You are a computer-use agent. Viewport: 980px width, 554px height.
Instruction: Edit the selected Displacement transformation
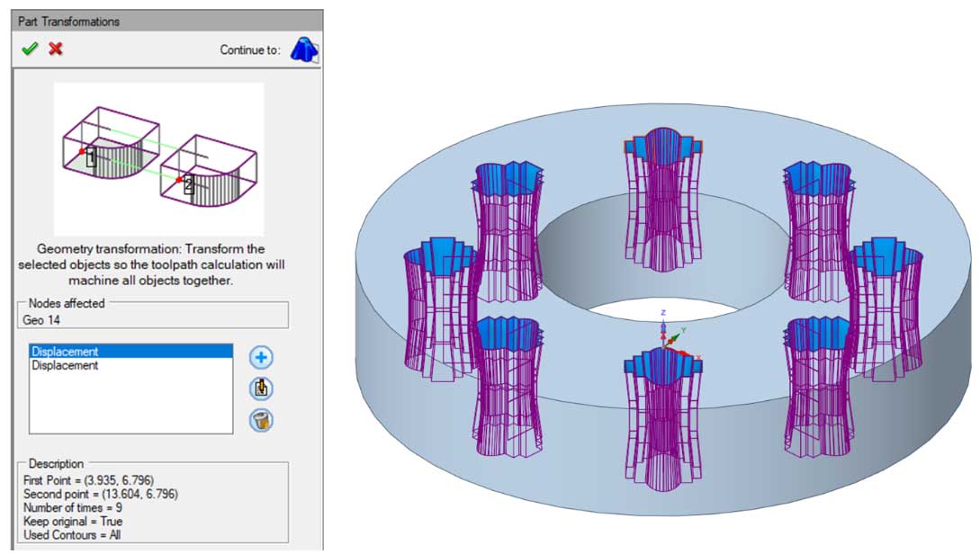click(261, 389)
